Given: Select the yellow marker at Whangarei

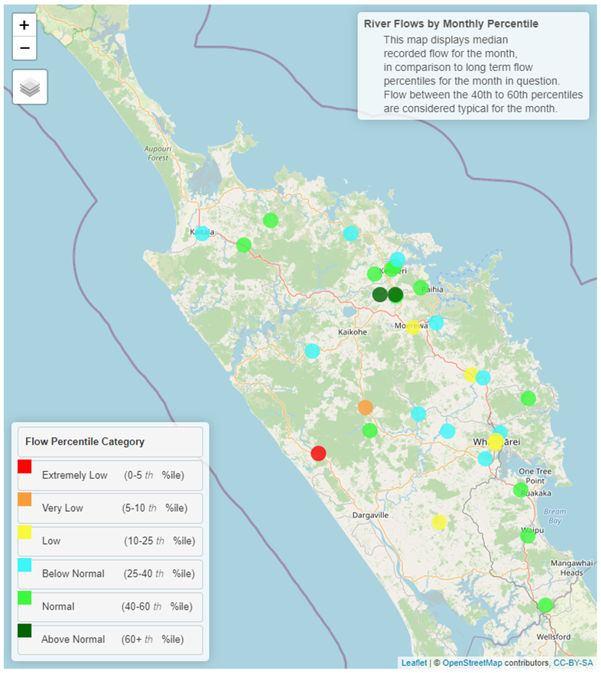Looking at the screenshot, I should (496, 442).
